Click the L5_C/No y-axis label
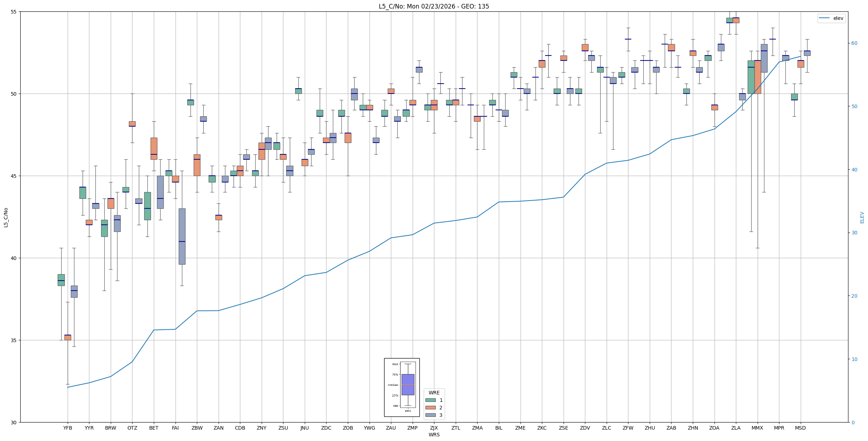 pyautogui.click(x=6, y=217)
